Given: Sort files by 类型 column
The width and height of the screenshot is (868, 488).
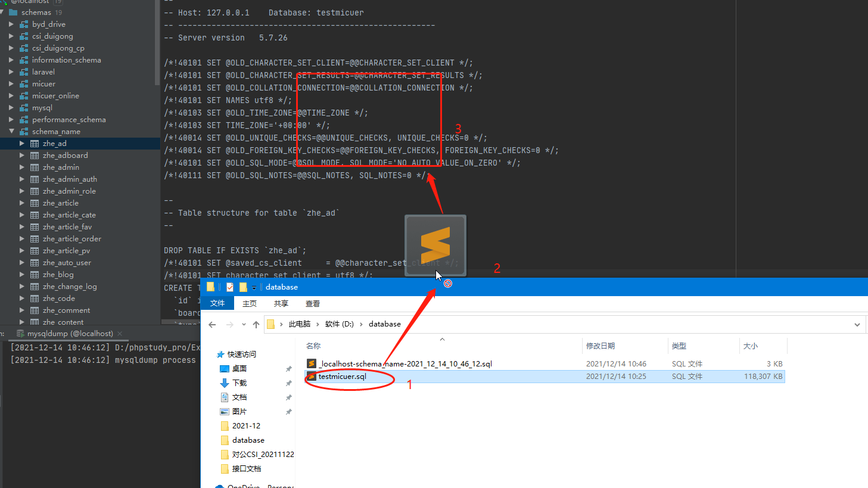Looking at the screenshot, I should (679, 346).
